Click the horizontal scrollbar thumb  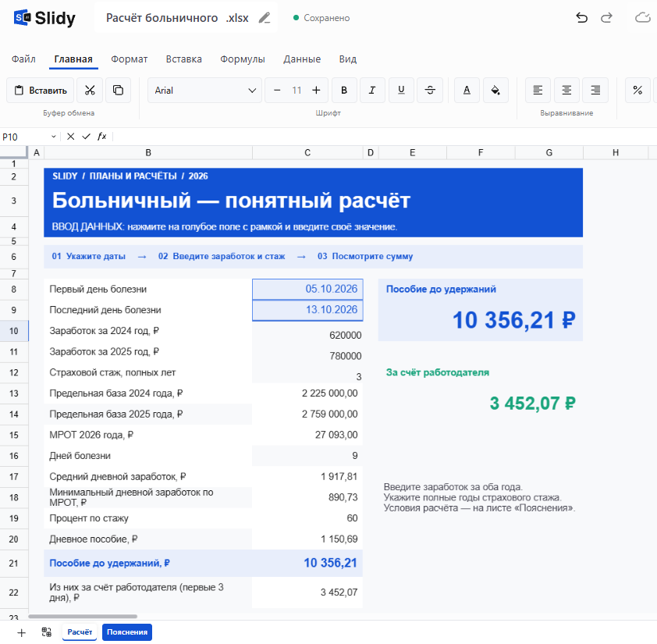(x=83, y=617)
